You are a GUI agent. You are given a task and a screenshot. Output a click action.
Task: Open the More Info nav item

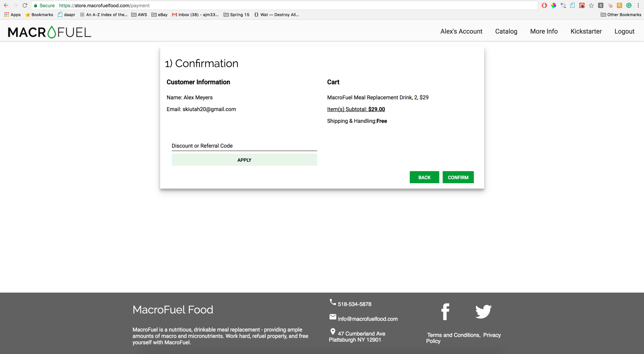tap(544, 31)
